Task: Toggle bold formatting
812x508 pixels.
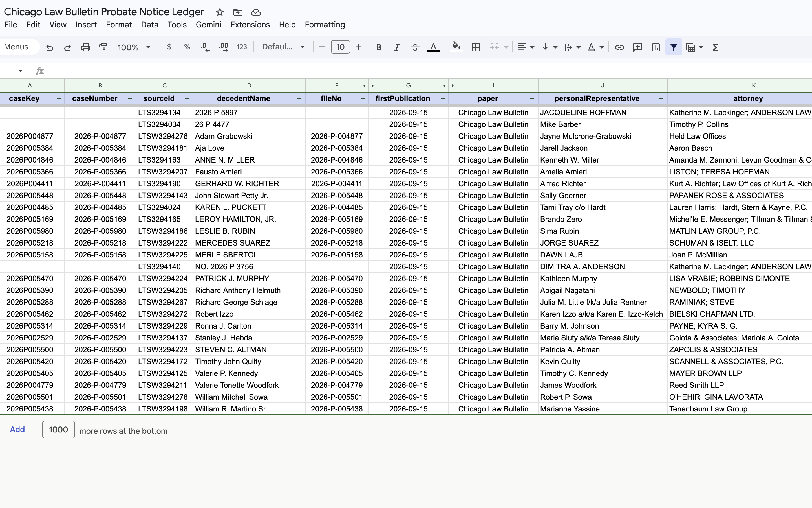Action: [x=379, y=47]
